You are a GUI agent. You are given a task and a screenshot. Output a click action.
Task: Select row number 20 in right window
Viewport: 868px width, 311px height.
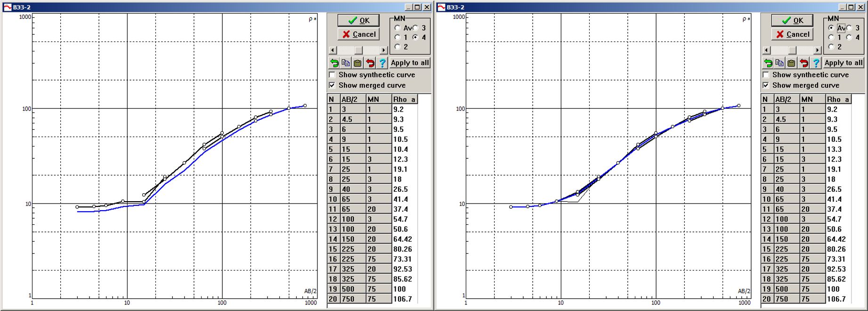767,299
